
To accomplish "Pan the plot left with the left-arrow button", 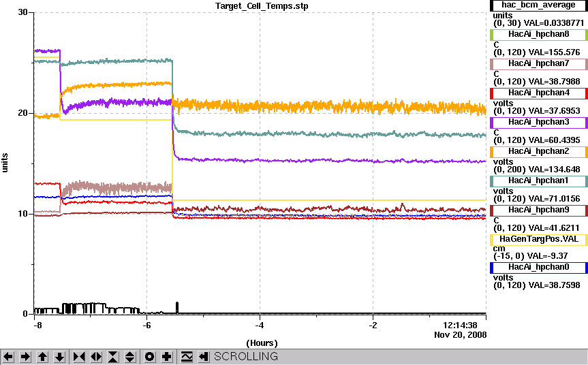I will pos(8,356).
